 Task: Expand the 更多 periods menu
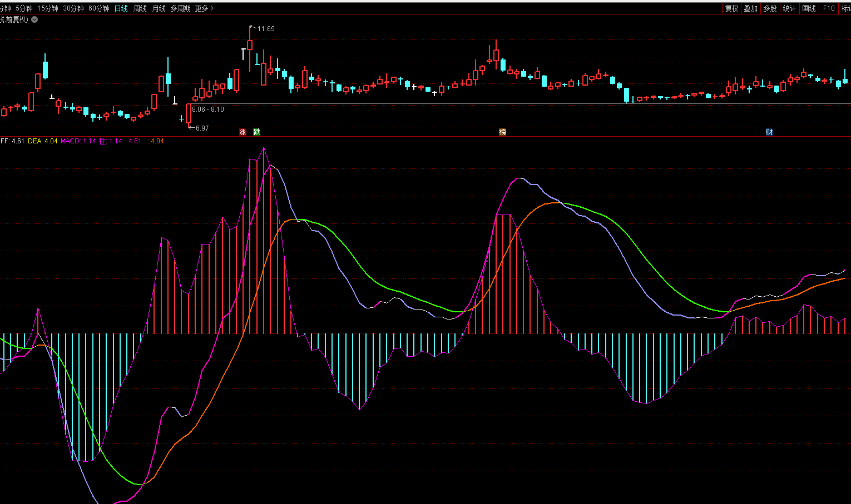204,8
